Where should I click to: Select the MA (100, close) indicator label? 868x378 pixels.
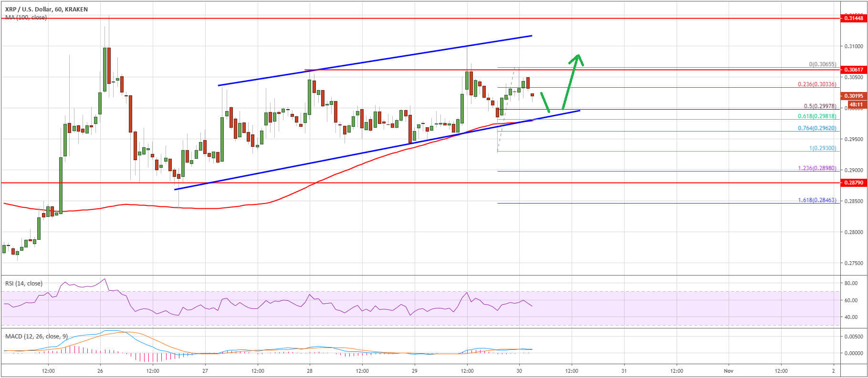click(x=26, y=17)
